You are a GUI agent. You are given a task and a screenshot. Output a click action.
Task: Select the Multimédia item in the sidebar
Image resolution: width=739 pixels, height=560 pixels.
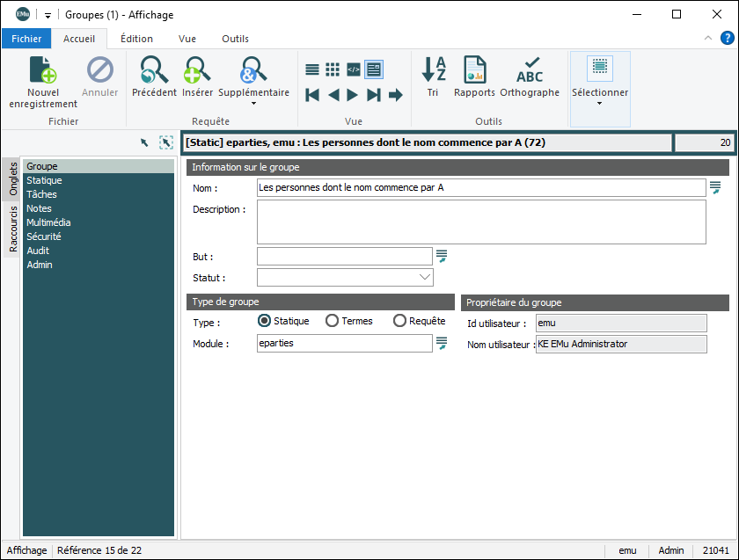coord(48,222)
